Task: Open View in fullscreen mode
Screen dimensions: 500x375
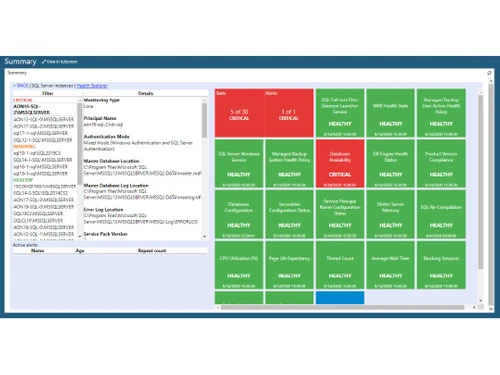Action: pyautogui.click(x=60, y=62)
